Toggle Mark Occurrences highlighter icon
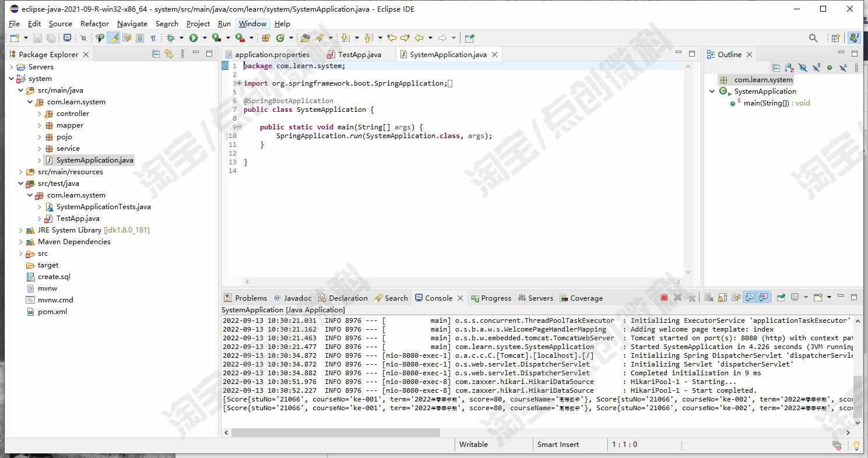 pos(114,38)
